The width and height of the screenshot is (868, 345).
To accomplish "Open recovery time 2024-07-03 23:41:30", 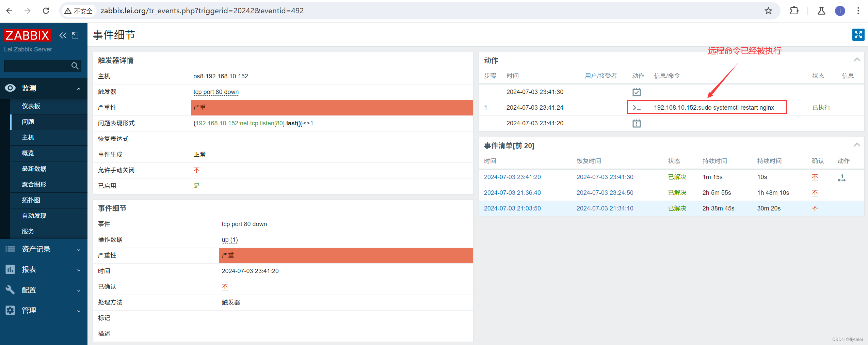I will (605, 177).
